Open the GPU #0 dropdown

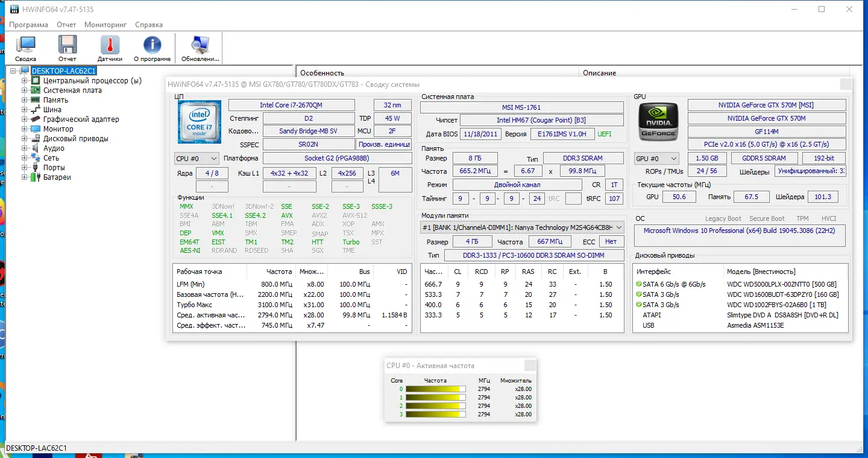pos(656,159)
